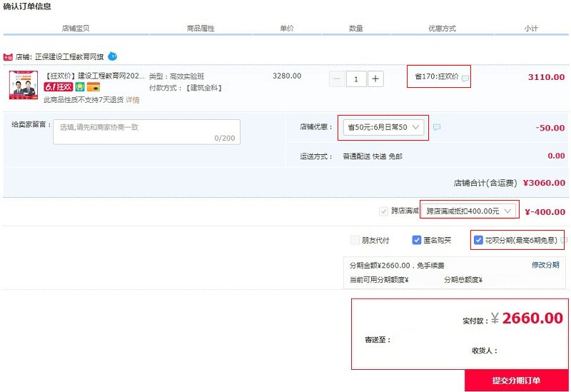Open the blue Wangwang chat icon next to the store name

click(113, 56)
